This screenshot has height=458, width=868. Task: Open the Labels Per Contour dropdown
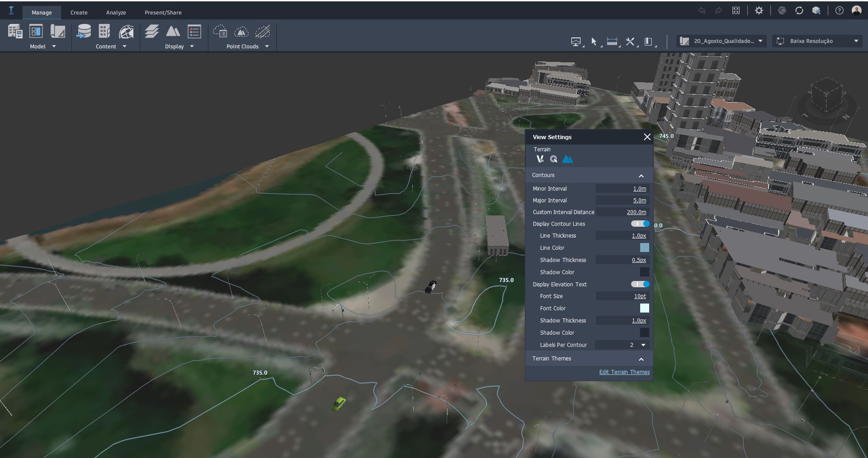pos(643,345)
